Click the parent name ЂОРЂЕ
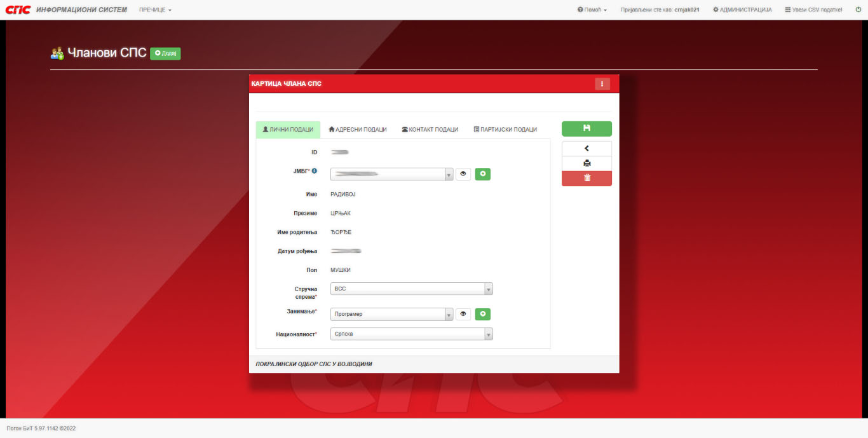Viewport: 868px width, 438px height. [x=341, y=232]
